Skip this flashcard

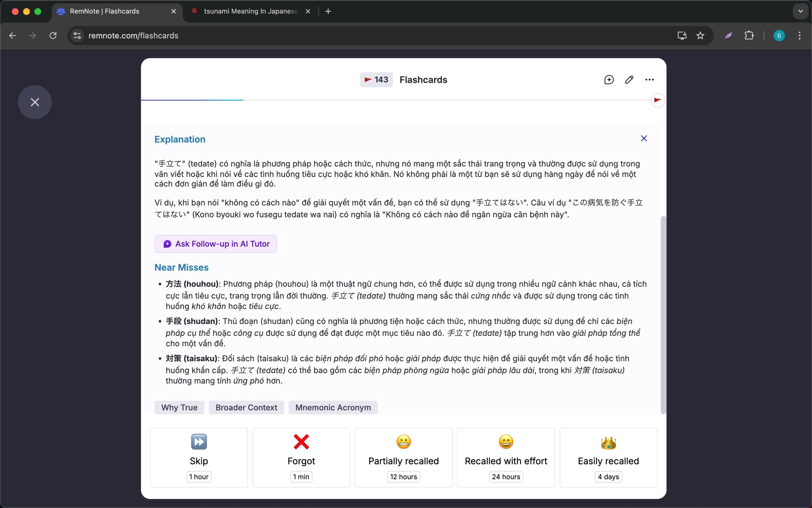[199, 457]
